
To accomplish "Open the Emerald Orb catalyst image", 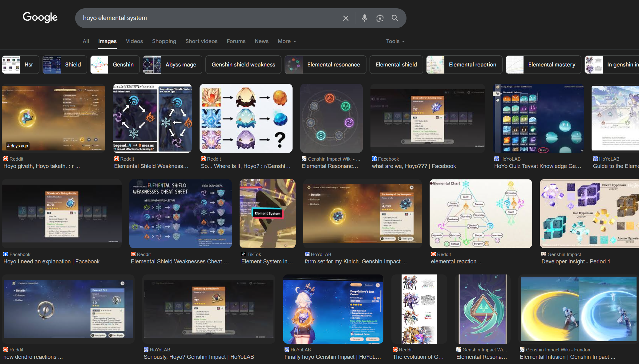I will (x=68, y=309).
